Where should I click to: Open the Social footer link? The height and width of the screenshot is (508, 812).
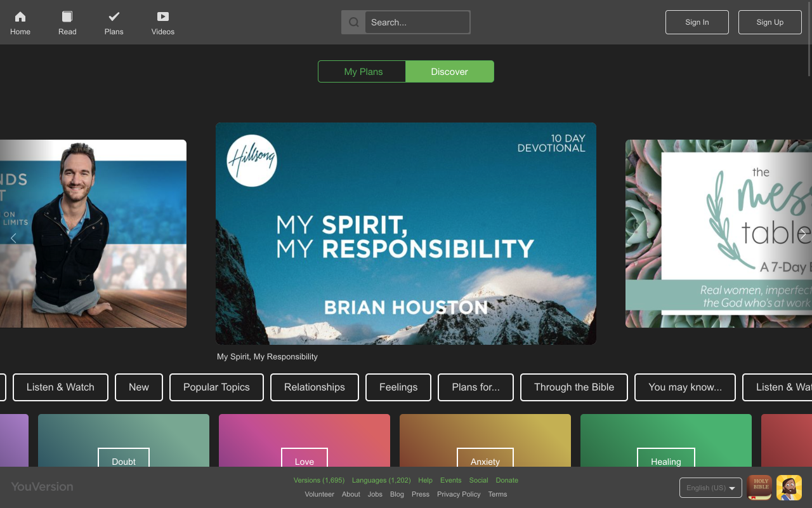coord(479,481)
